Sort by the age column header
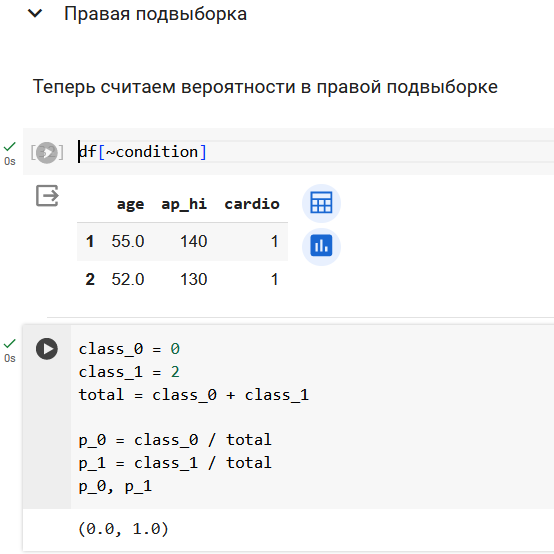 [x=130, y=204]
